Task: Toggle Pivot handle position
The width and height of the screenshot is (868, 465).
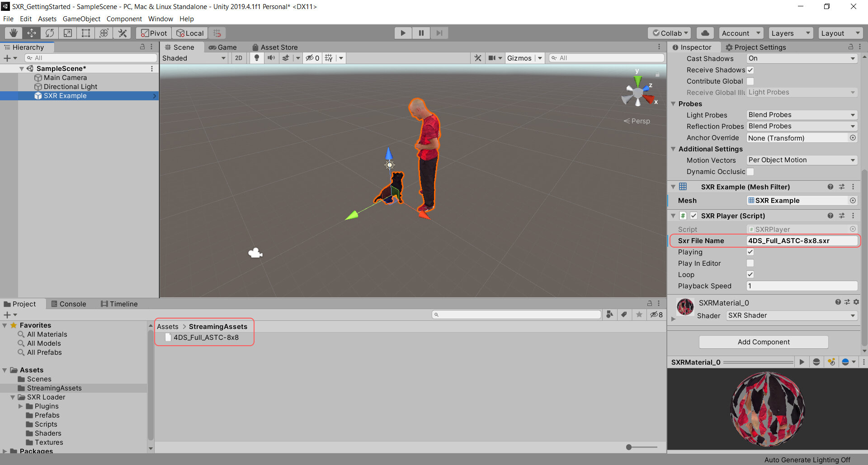Action: tap(154, 33)
